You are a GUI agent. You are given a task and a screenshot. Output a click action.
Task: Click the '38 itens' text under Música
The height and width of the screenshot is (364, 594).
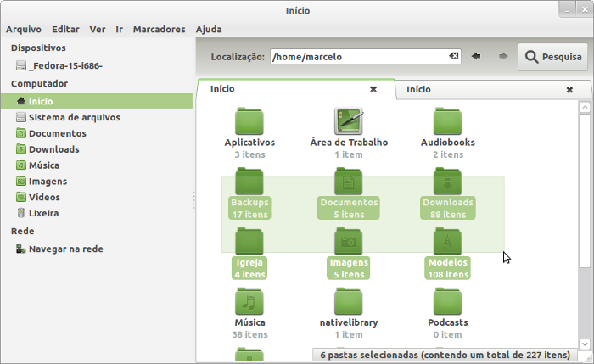[x=250, y=334]
